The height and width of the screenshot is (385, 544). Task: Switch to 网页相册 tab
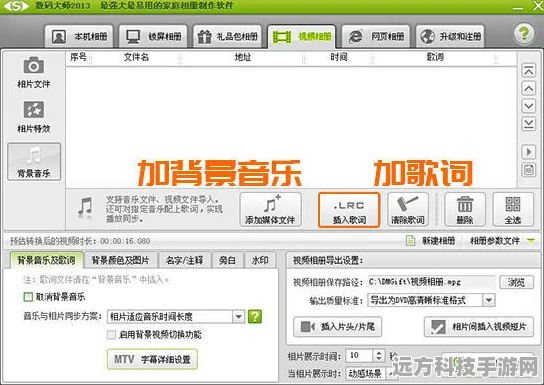(376, 36)
